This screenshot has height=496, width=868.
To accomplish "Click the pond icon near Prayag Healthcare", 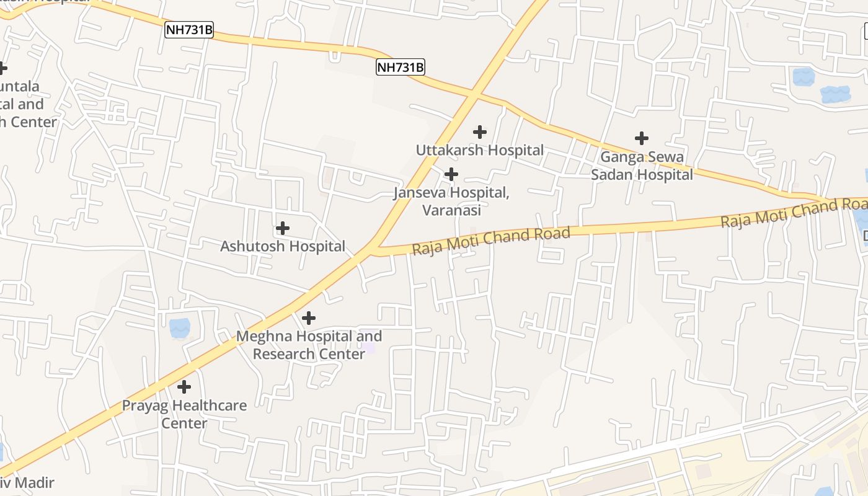I will 180,328.
